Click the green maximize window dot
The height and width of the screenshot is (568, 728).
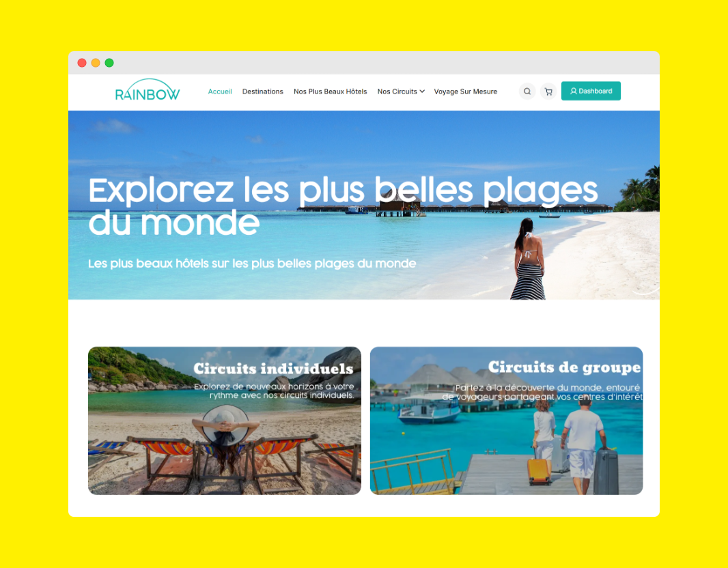tap(109, 63)
